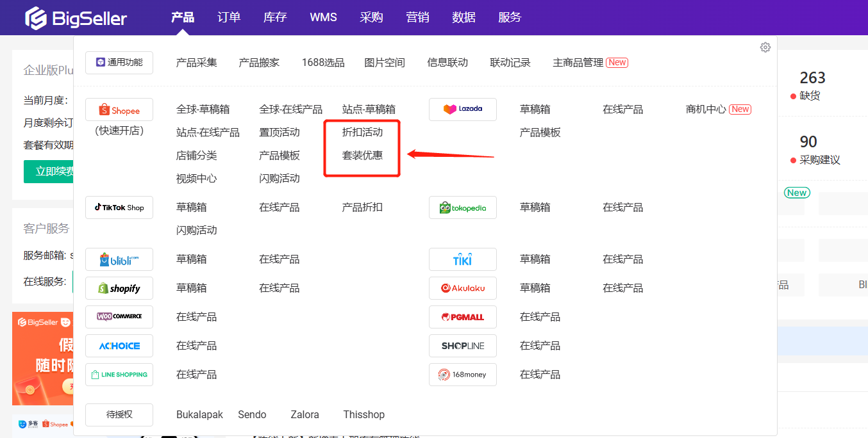The image size is (868, 438).
Task: Click the 立即续费 green button
Action: tap(50, 172)
